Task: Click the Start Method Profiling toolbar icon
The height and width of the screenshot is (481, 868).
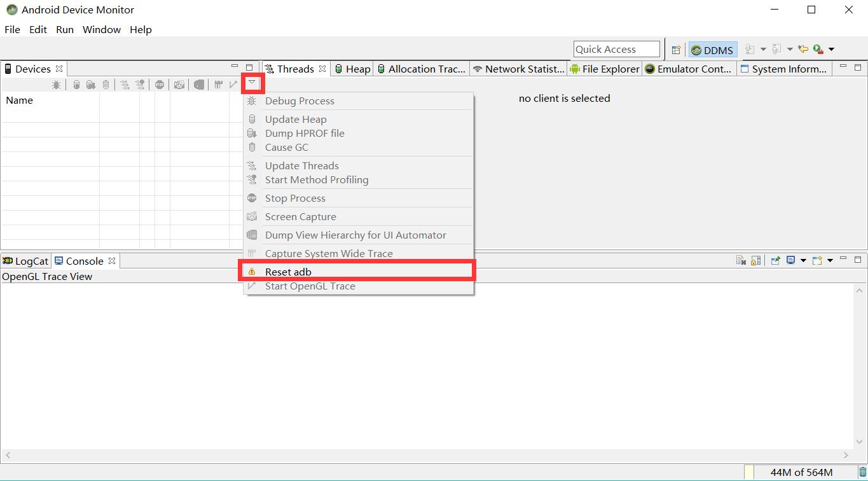Action: coord(140,85)
